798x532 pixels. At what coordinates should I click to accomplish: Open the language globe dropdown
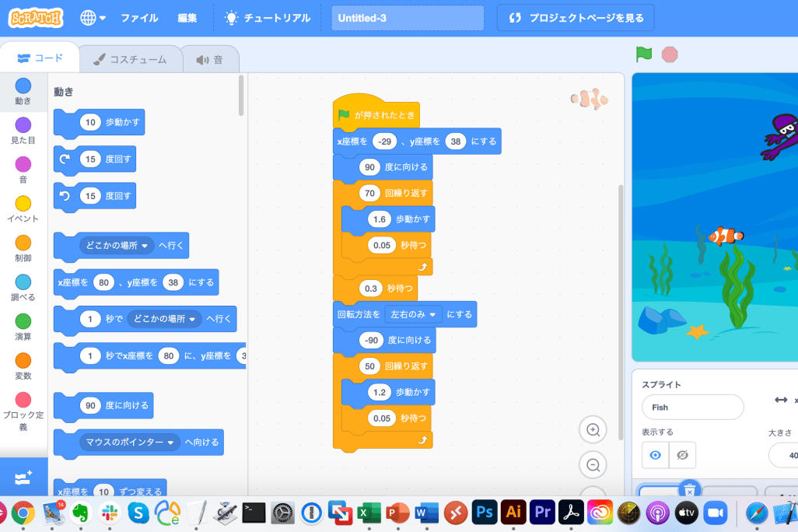tap(93, 18)
